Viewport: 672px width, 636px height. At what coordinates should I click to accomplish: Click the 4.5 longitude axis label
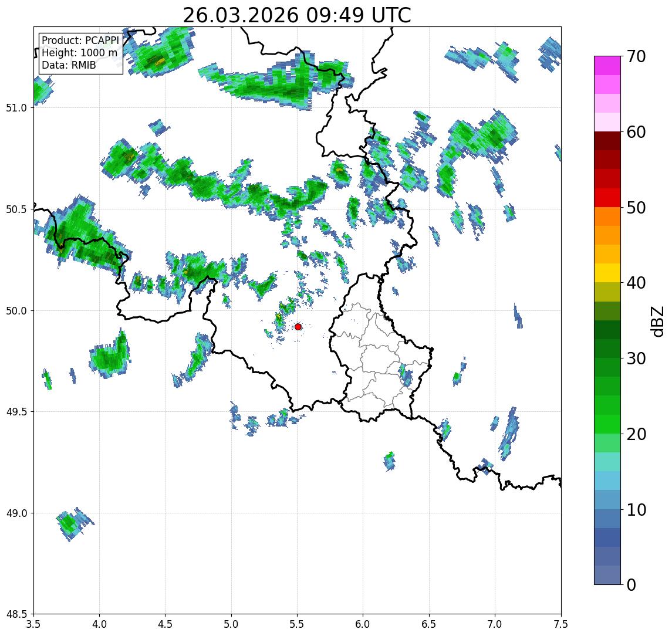(166, 624)
